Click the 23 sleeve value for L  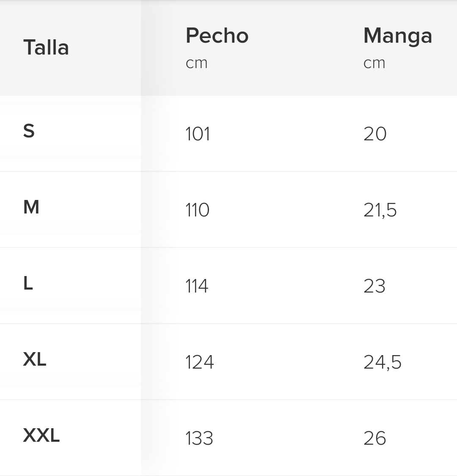374,286
